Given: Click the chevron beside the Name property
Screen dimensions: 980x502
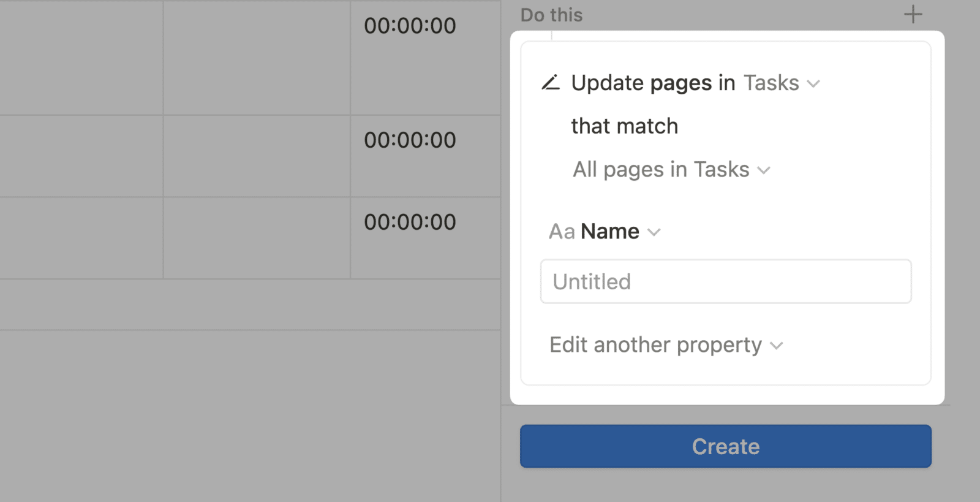Looking at the screenshot, I should [654, 232].
